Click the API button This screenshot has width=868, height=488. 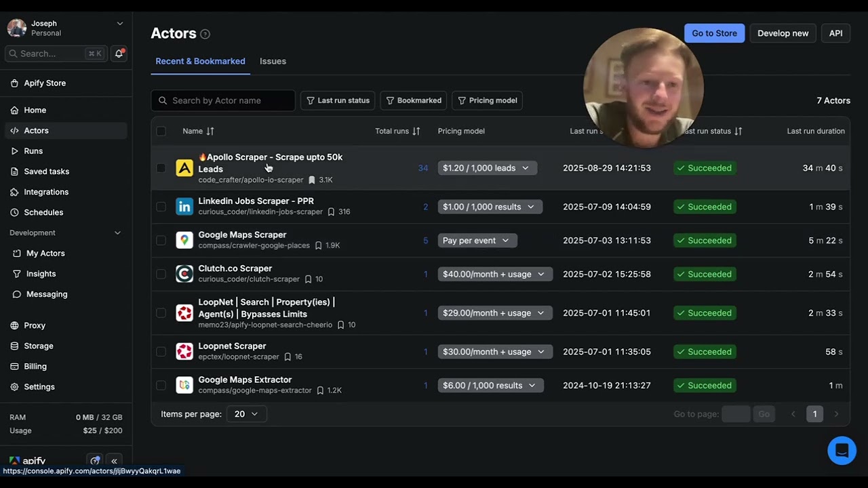click(836, 33)
